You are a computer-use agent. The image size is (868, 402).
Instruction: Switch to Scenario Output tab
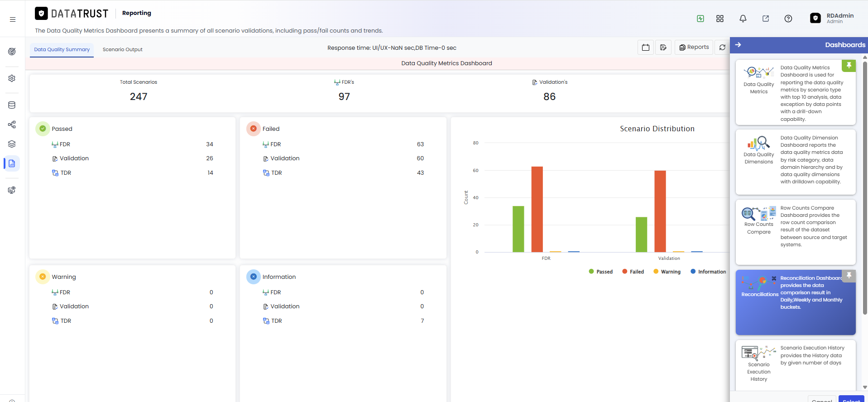123,49
